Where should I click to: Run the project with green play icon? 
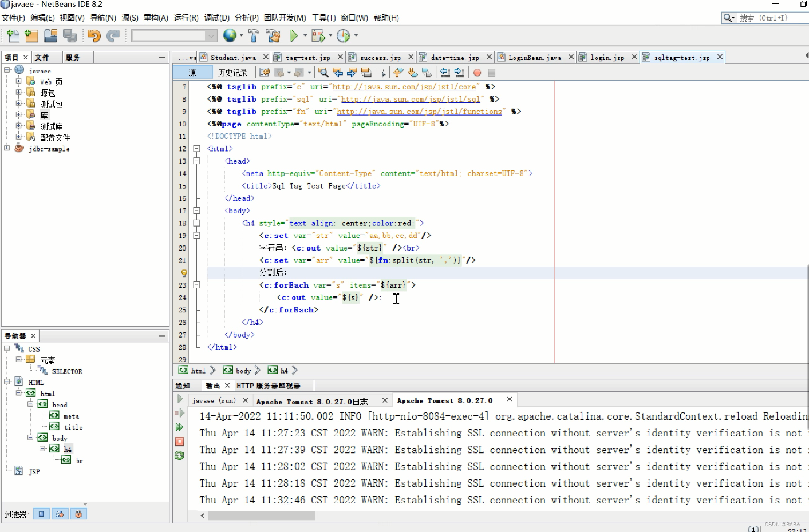(294, 36)
